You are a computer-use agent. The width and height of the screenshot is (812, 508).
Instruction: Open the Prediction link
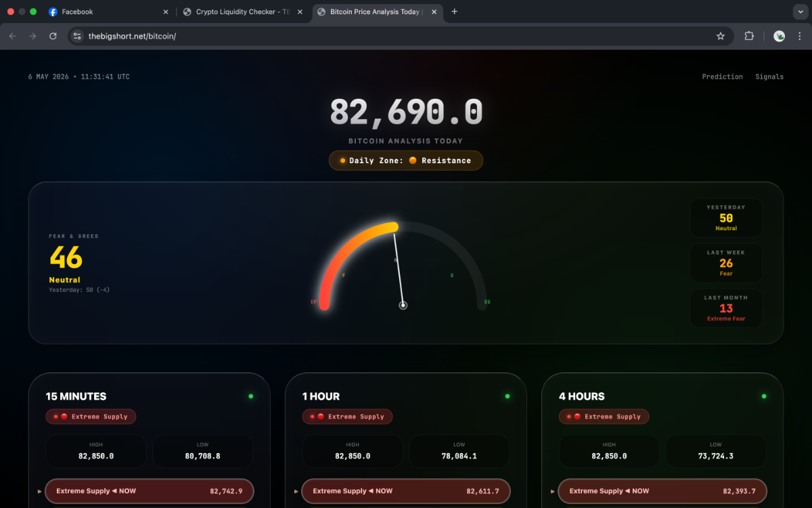pyautogui.click(x=722, y=77)
